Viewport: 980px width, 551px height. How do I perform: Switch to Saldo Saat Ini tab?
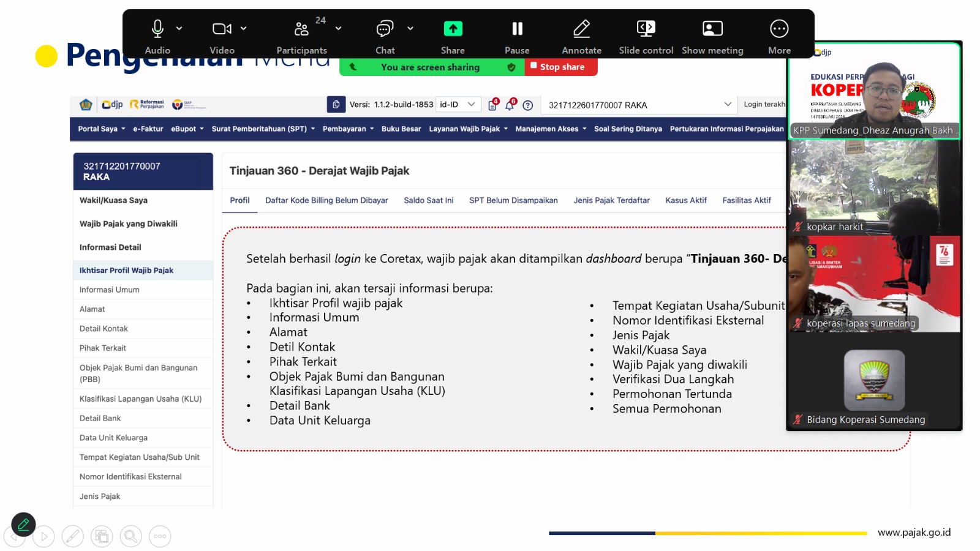[428, 200]
